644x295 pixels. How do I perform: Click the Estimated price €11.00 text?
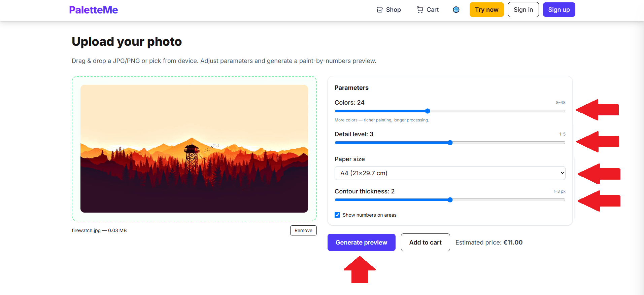[489, 243]
